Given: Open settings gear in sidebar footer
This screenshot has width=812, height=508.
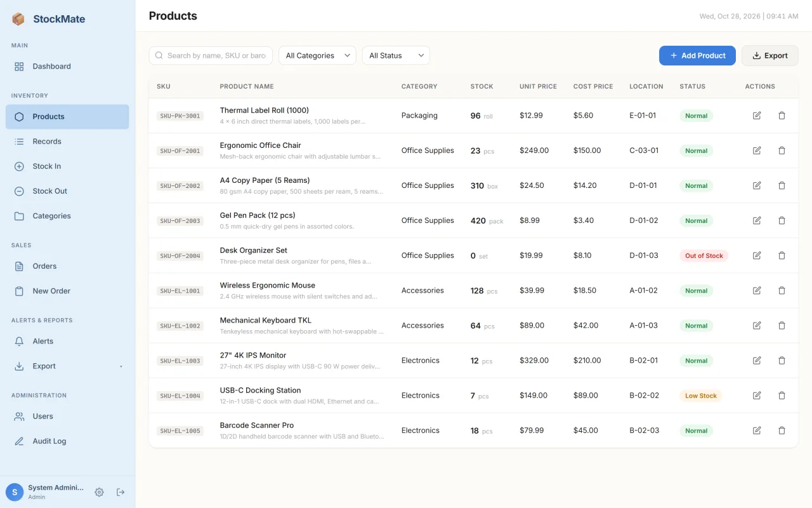Looking at the screenshot, I should point(99,492).
